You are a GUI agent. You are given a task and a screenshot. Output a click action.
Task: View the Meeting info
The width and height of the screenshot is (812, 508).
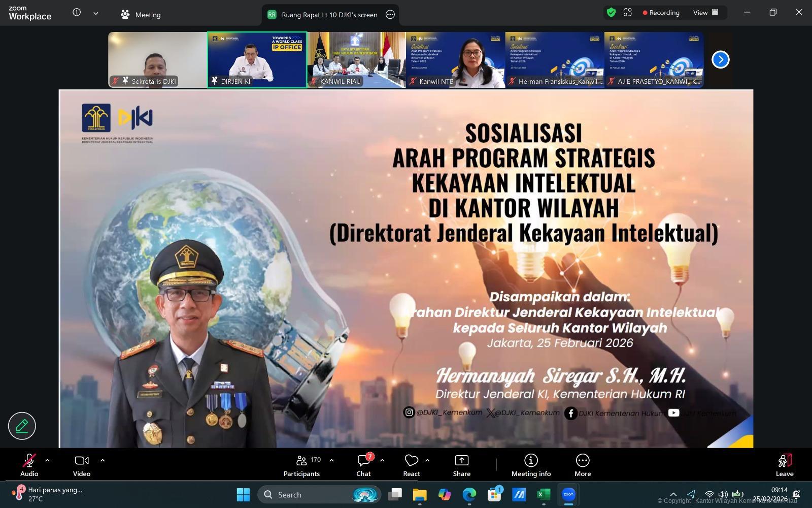[x=530, y=464]
